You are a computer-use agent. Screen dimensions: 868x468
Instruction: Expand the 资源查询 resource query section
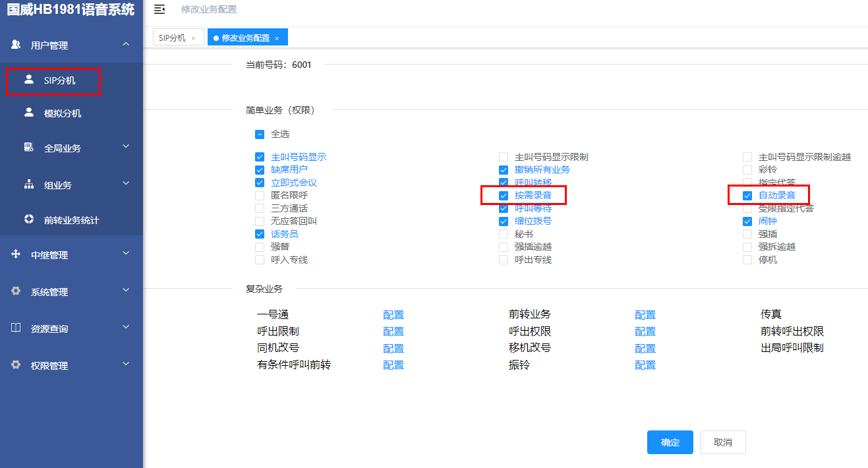[15, 328]
